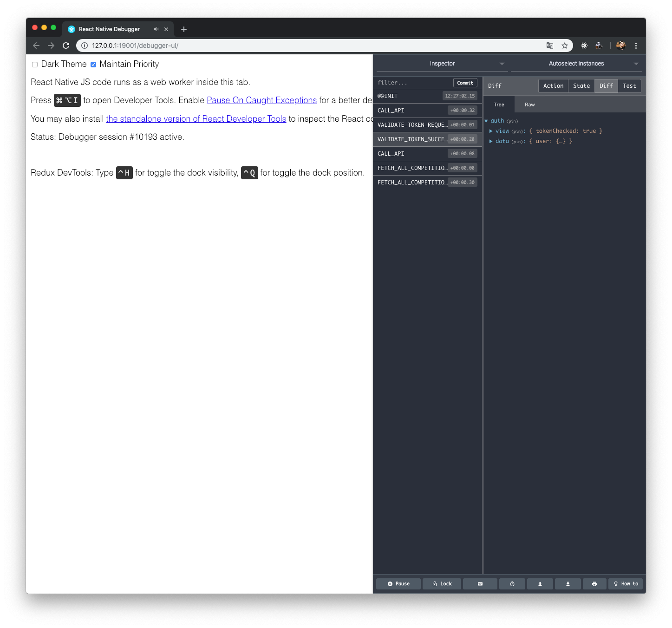The image size is (672, 628).
Task: Click the print icon in DevTools bar
Action: [594, 584]
